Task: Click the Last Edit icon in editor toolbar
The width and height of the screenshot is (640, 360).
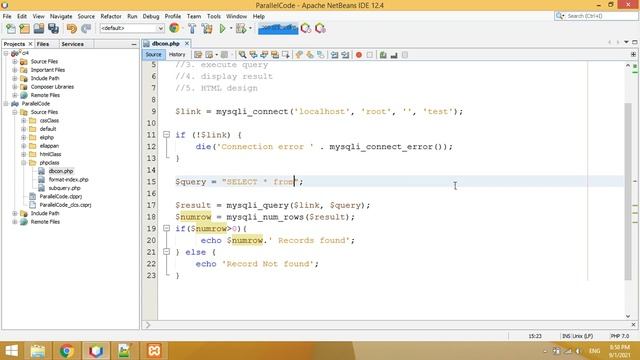Action: 198,55
